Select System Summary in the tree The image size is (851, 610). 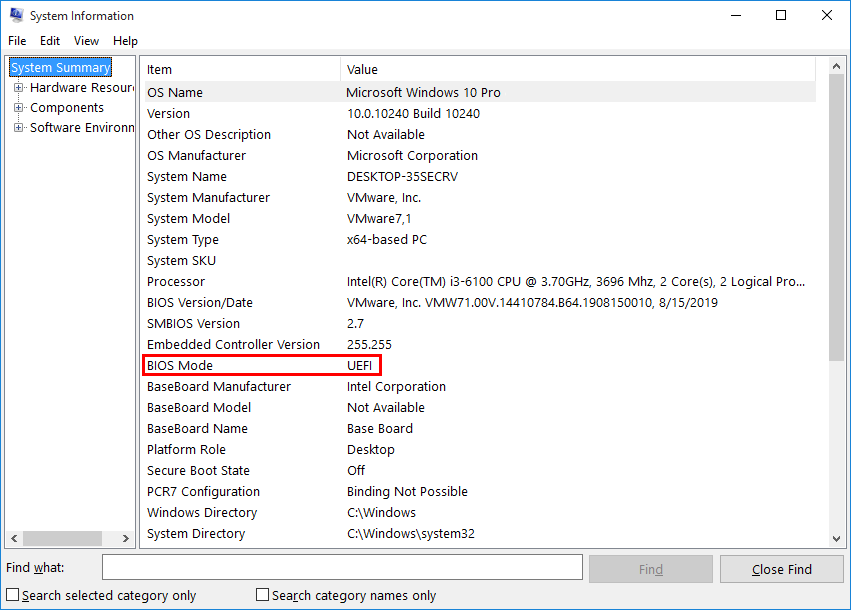61,67
